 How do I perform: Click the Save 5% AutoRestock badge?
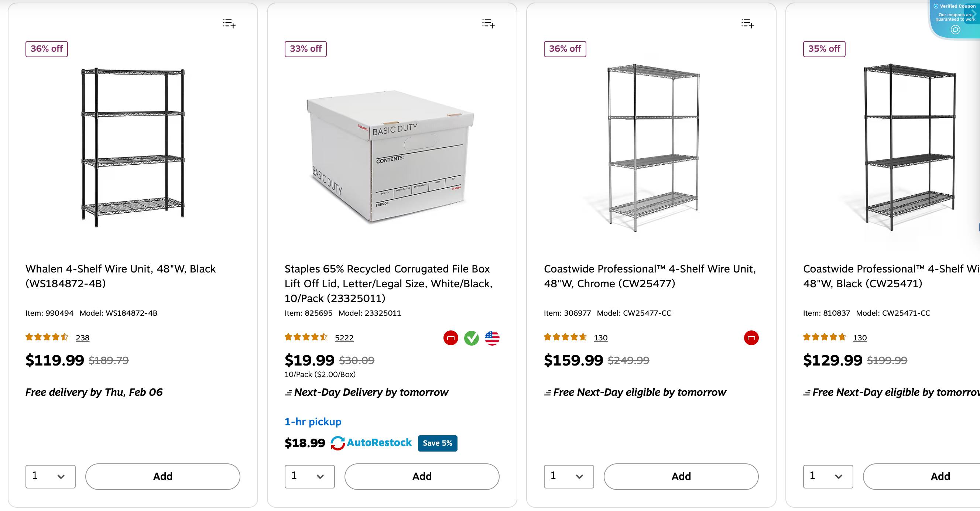[x=438, y=443]
